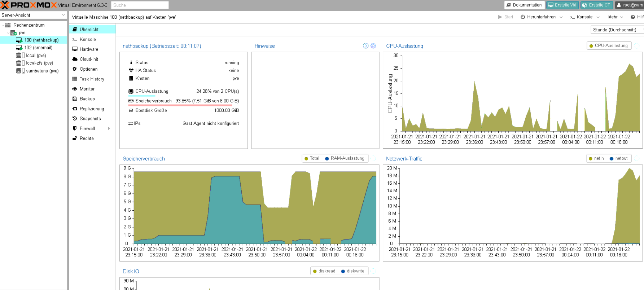Open Stunde (Durchschnitt) timeframe selector
Screen dimensions: 644x290
(x=617, y=30)
